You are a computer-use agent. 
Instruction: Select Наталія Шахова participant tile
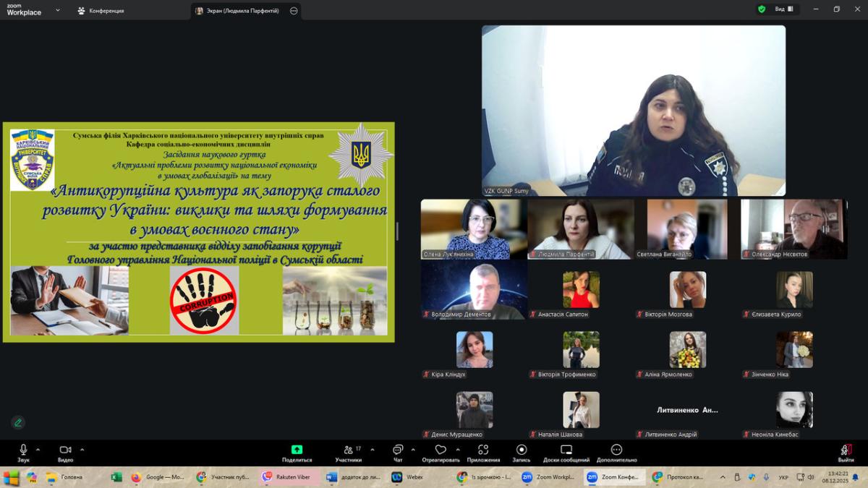pos(581,410)
